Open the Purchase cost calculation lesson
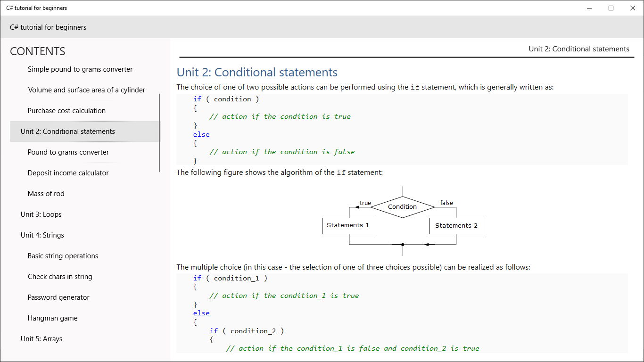The height and width of the screenshot is (362, 644). 66,111
